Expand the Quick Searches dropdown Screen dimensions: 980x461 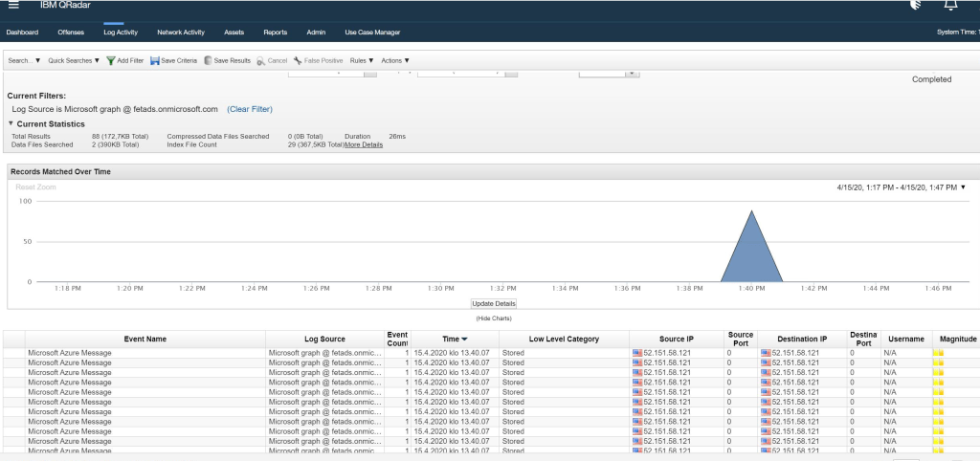pyautogui.click(x=74, y=60)
